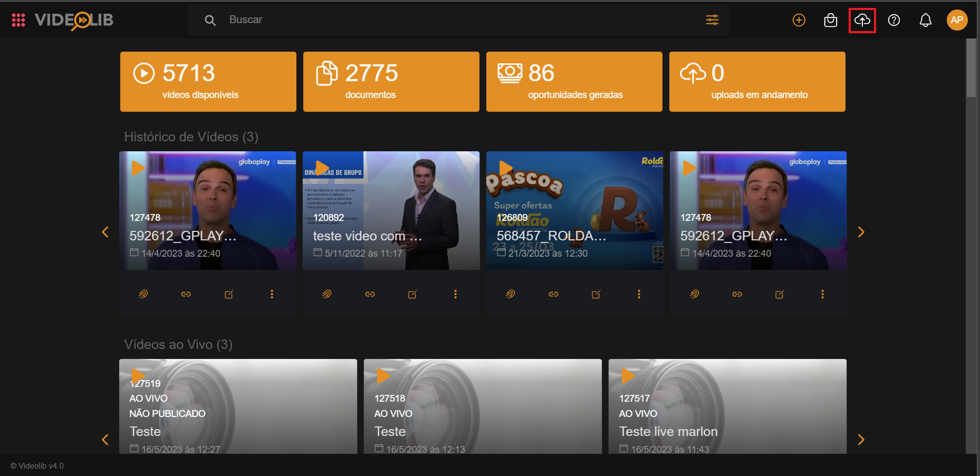Open more options under last 127478 video

pos(822,294)
